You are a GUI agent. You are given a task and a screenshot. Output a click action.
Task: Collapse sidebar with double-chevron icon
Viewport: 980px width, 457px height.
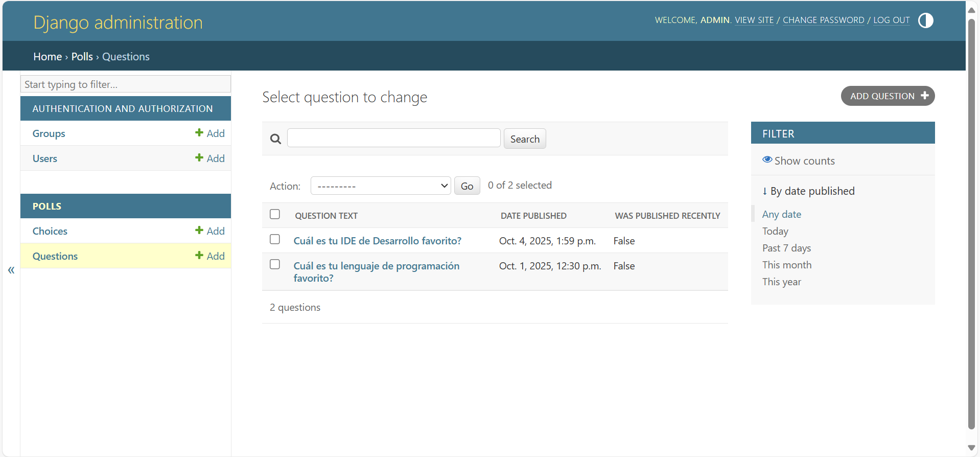click(11, 270)
